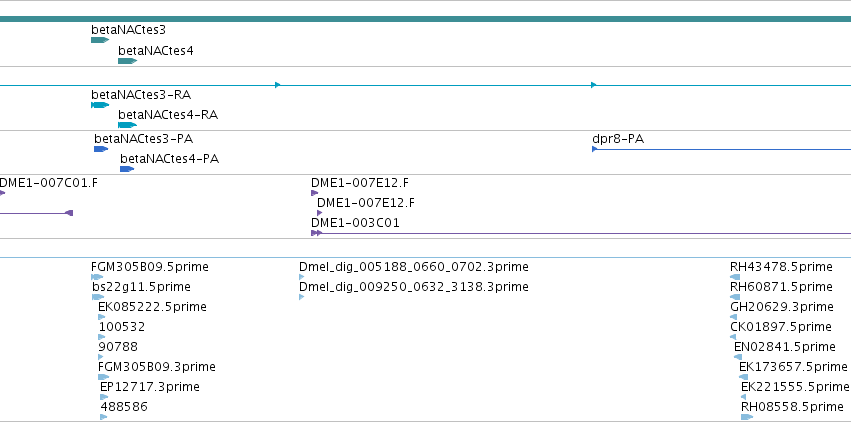Click the FGM305B09.3prime label

(x=157, y=367)
